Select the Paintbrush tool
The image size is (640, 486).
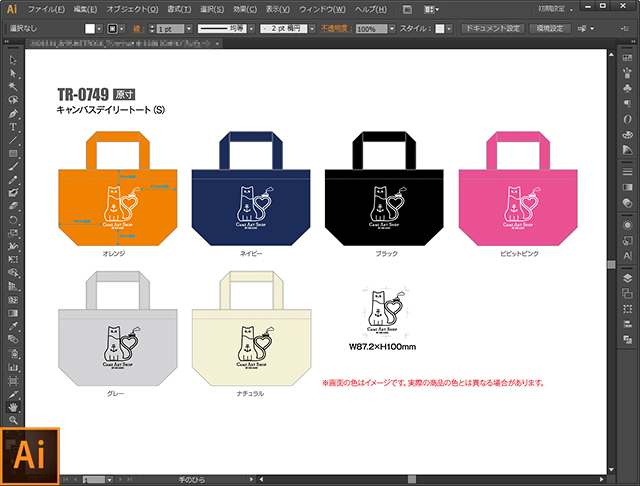(13, 167)
